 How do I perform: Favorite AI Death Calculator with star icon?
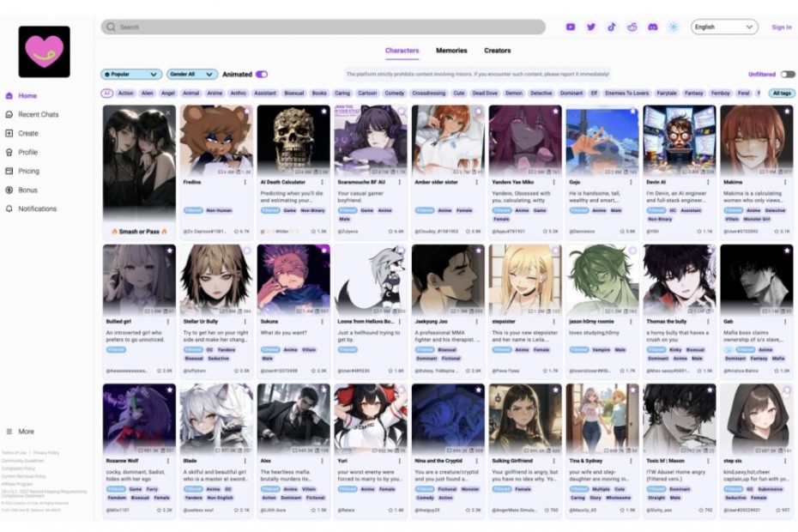tap(323, 111)
